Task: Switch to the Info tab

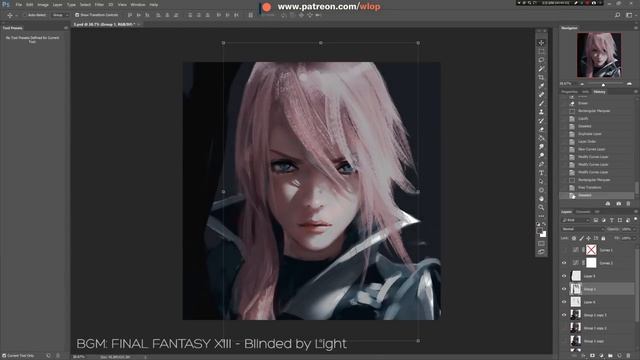Action: point(585,92)
